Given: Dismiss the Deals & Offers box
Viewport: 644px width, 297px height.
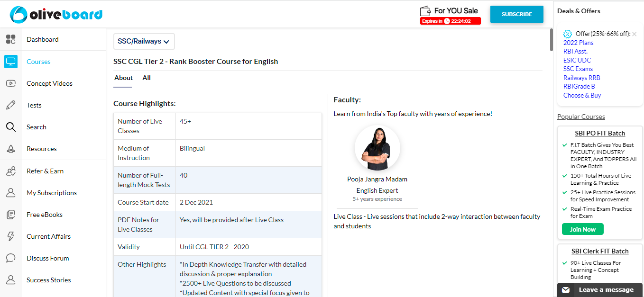Looking at the screenshot, I should coord(634,34).
